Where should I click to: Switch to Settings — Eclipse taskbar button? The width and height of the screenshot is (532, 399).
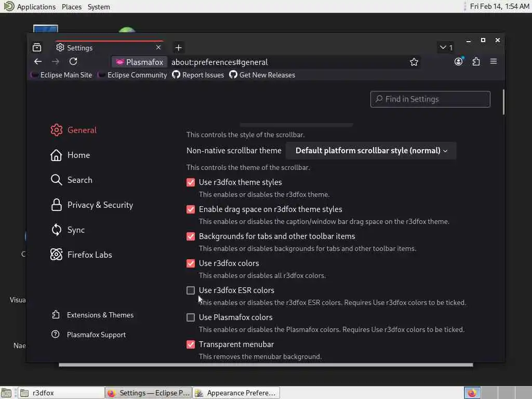pyautogui.click(x=148, y=393)
